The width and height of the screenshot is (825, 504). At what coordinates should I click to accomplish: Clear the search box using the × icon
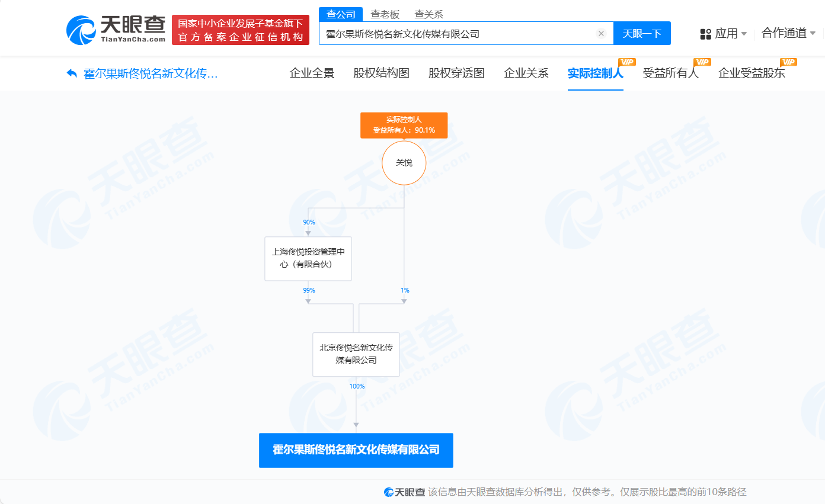pyautogui.click(x=602, y=33)
